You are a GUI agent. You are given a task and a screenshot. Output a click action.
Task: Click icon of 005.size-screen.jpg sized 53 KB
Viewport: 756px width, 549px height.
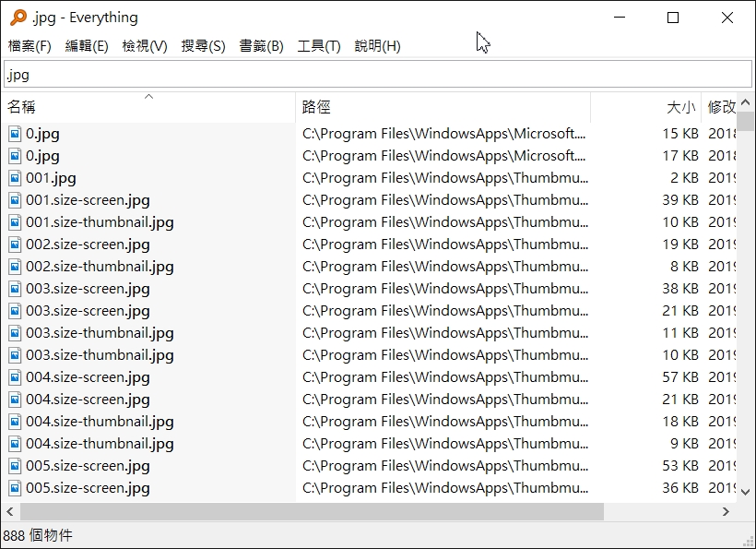click(x=15, y=466)
